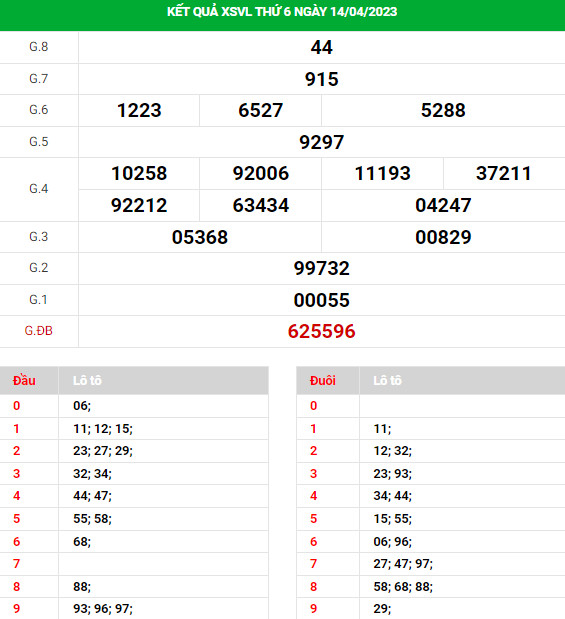Select the G.8 prize number 44
565x619 pixels.
coord(321,47)
